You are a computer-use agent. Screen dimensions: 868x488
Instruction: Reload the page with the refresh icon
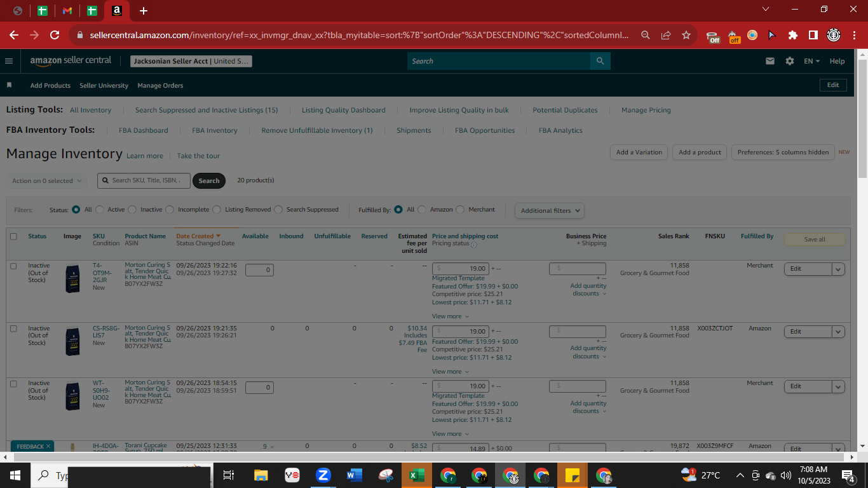pos(55,35)
